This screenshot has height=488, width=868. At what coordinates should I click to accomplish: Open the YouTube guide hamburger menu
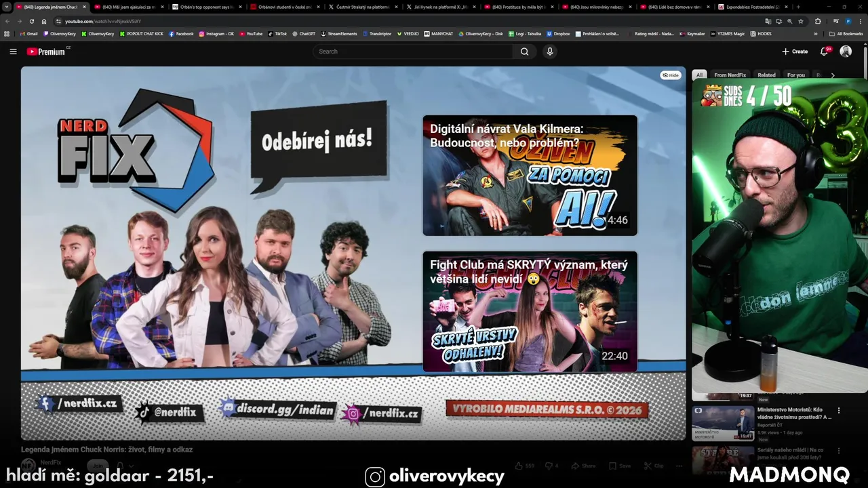tap(13, 52)
